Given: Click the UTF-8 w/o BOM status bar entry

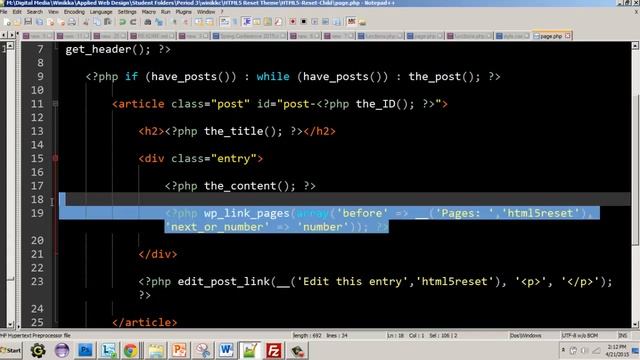Looking at the screenshot, I should 580,336.
